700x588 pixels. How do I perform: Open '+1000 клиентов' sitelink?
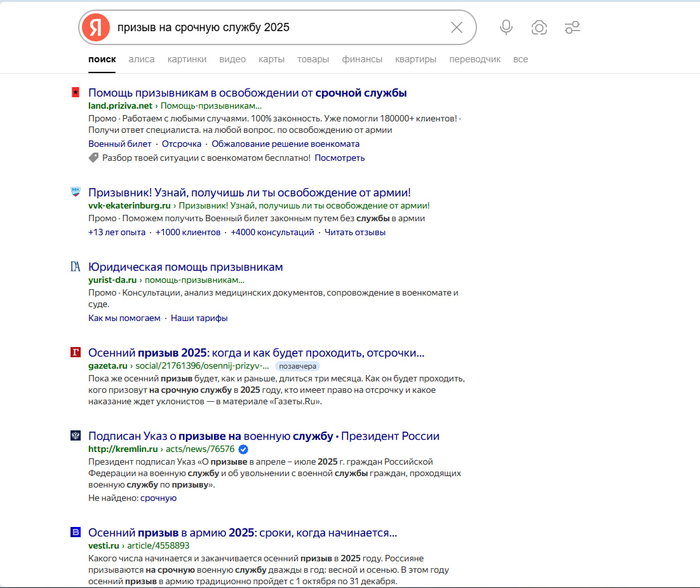[188, 232]
